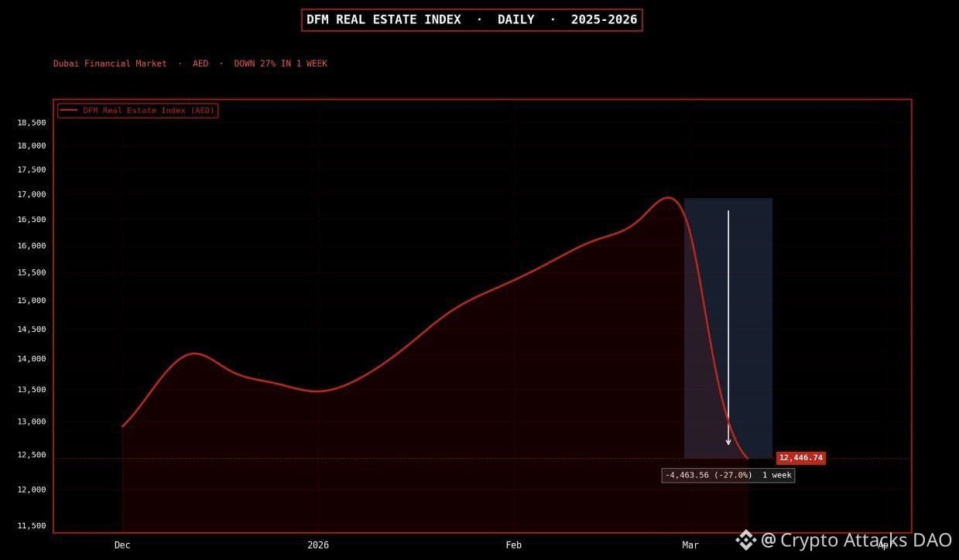
Task: Click the y-axis label 14,500
Action: pyautogui.click(x=32, y=329)
